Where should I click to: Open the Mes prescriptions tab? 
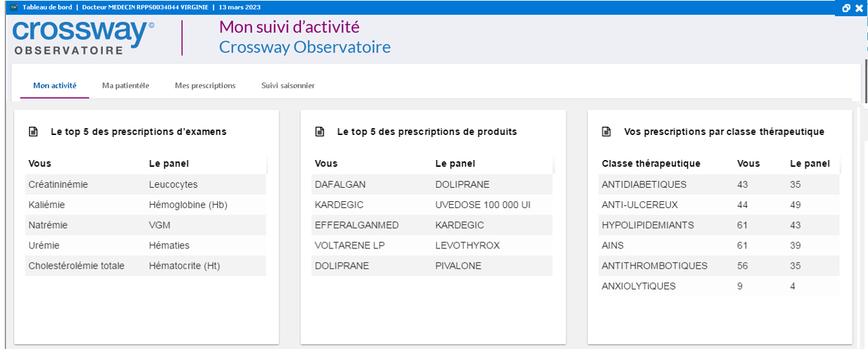[x=205, y=86]
